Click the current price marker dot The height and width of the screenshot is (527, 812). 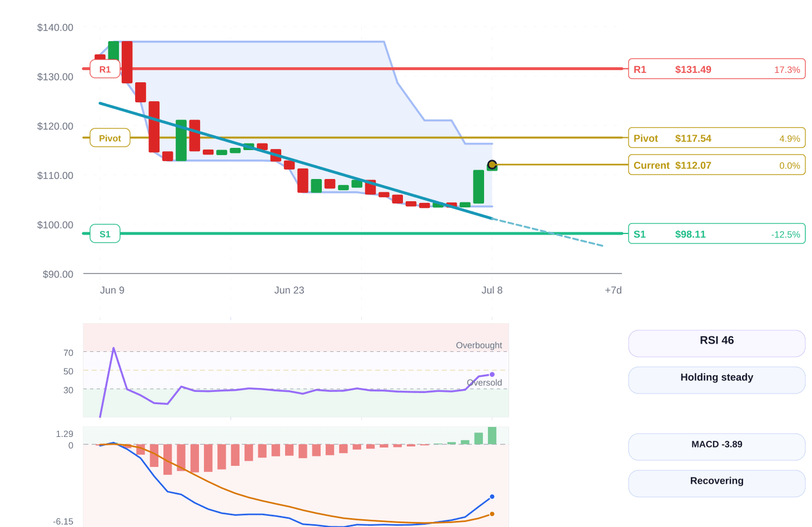pyautogui.click(x=492, y=165)
